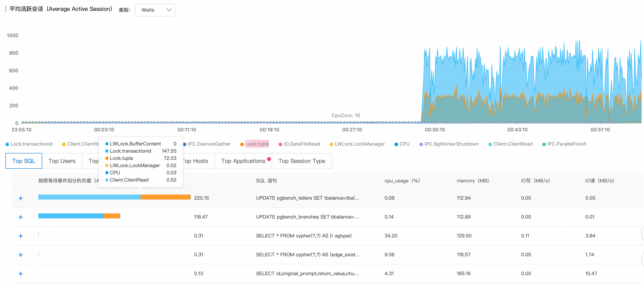This screenshot has height=284, width=644.
Task: Toggle CPU legend series visibility
Action: pyautogui.click(x=404, y=144)
